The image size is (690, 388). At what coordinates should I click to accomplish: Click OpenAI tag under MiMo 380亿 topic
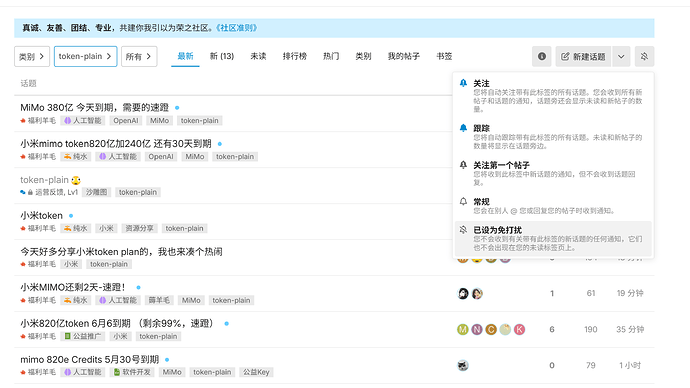pos(126,121)
